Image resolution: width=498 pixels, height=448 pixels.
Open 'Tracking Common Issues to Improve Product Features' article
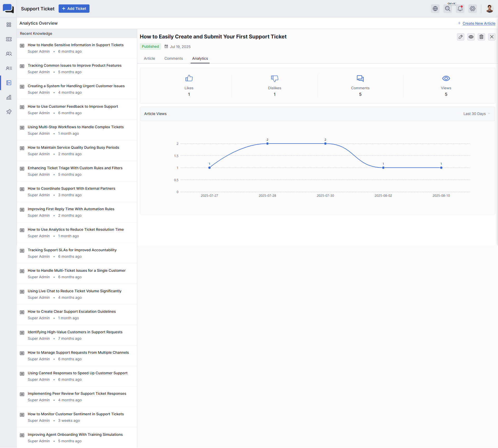click(74, 65)
